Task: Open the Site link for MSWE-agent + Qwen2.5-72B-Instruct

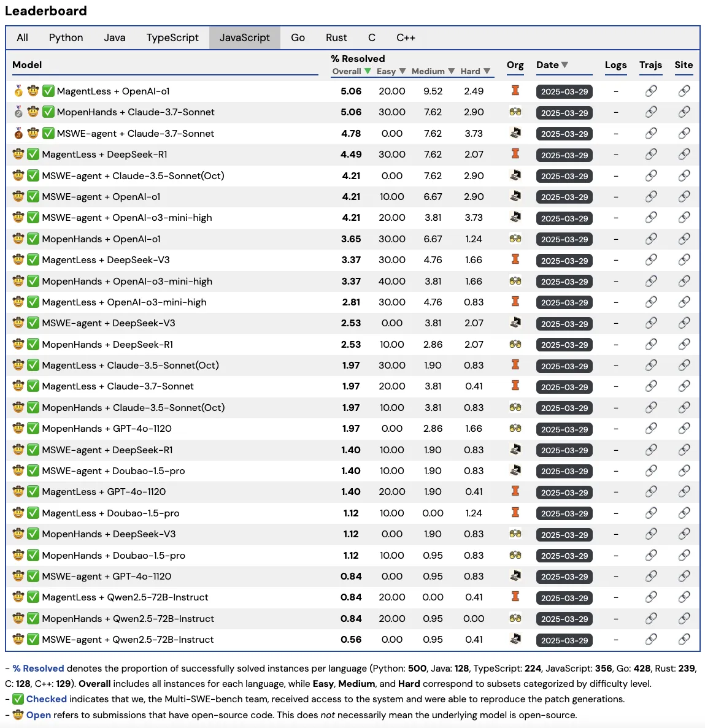Action: coord(684,639)
